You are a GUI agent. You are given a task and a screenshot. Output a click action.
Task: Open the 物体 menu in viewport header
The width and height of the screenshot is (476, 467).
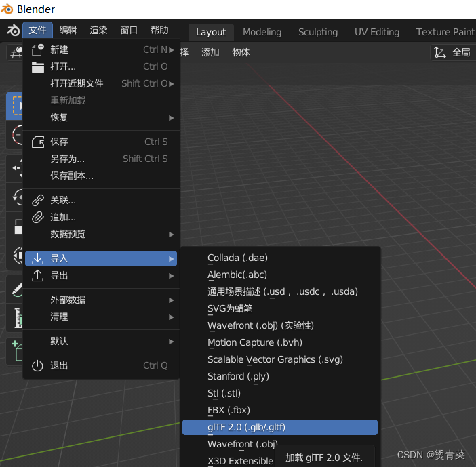click(x=241, y=52)
